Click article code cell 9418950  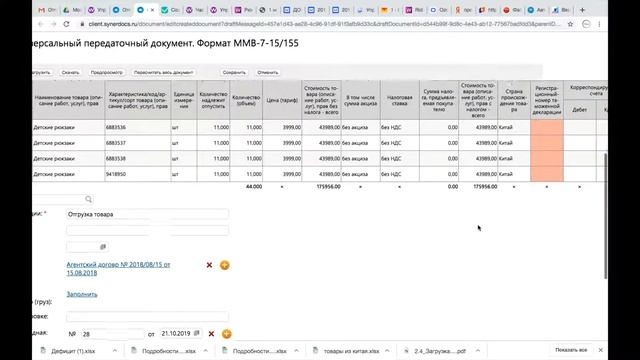point(138,174)
